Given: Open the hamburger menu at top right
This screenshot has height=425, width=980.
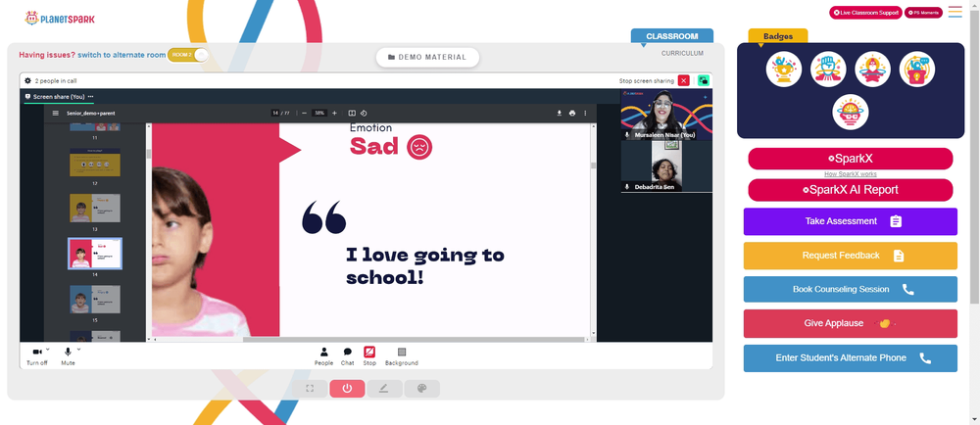Looking at the screenshot, I should (x=955, y=11).
